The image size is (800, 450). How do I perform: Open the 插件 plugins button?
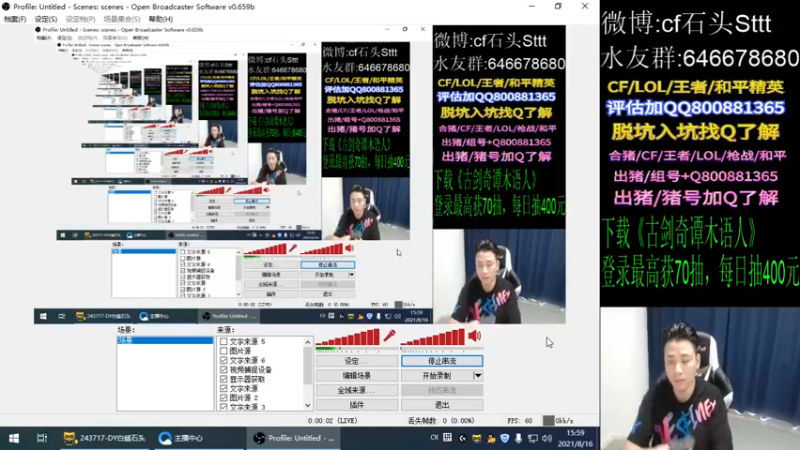357,405
